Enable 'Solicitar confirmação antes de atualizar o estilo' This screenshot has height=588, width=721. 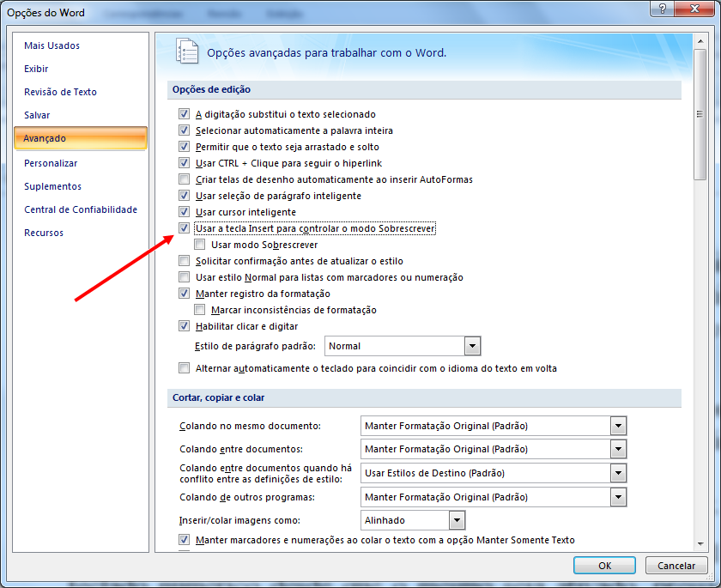(x=184, y=261)
